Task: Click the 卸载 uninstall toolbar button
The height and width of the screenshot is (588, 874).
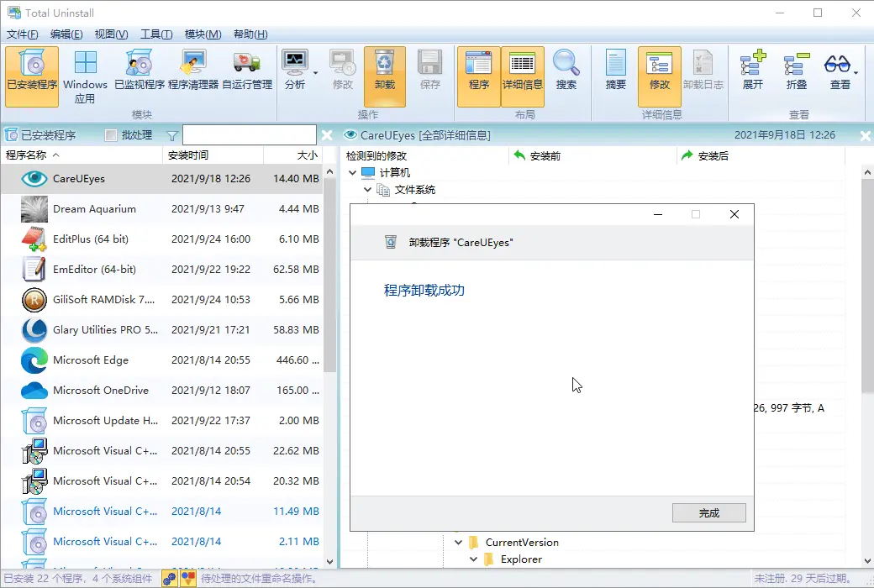Action: click(x=385, y=76)
